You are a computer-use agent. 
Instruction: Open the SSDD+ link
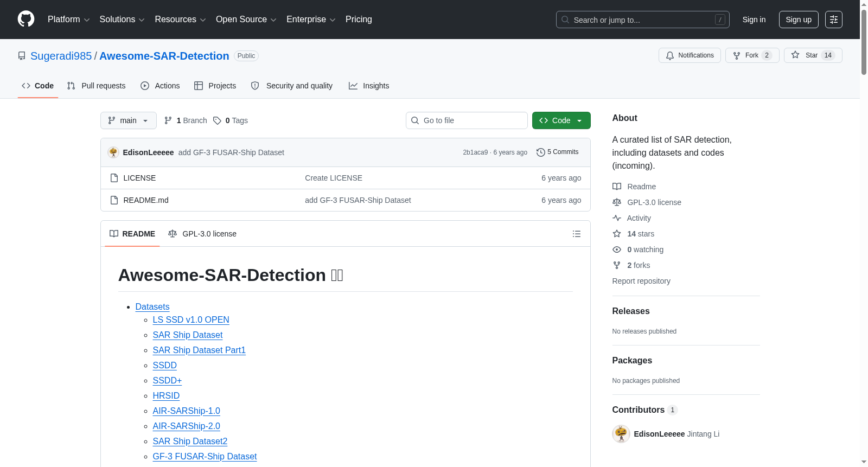[167, 381]
